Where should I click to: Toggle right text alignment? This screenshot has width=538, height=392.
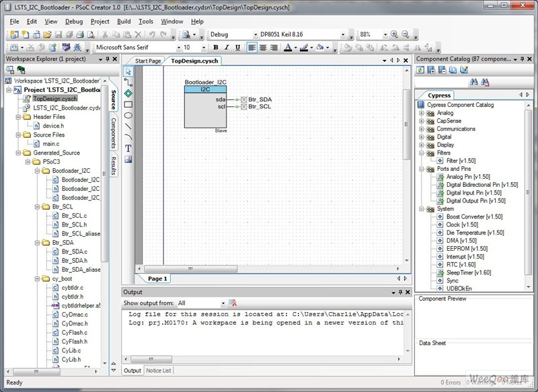[274, 47]
